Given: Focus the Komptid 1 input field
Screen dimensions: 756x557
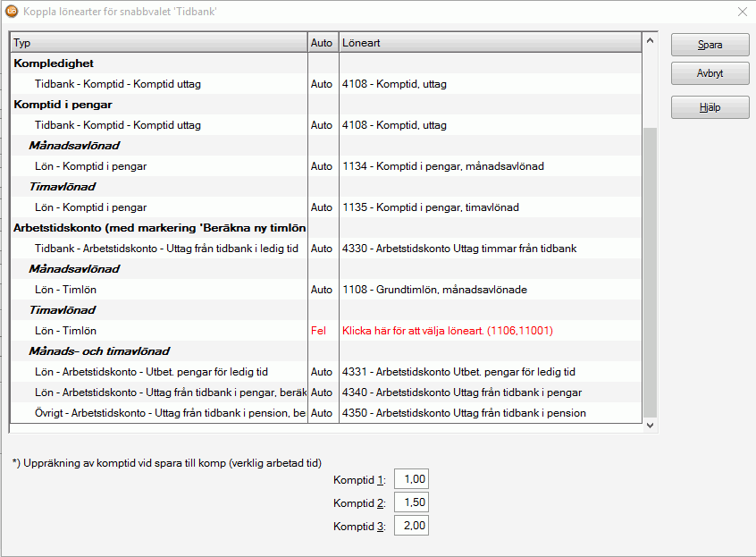Looking at the screenshot, I should [x=411, y=479].
